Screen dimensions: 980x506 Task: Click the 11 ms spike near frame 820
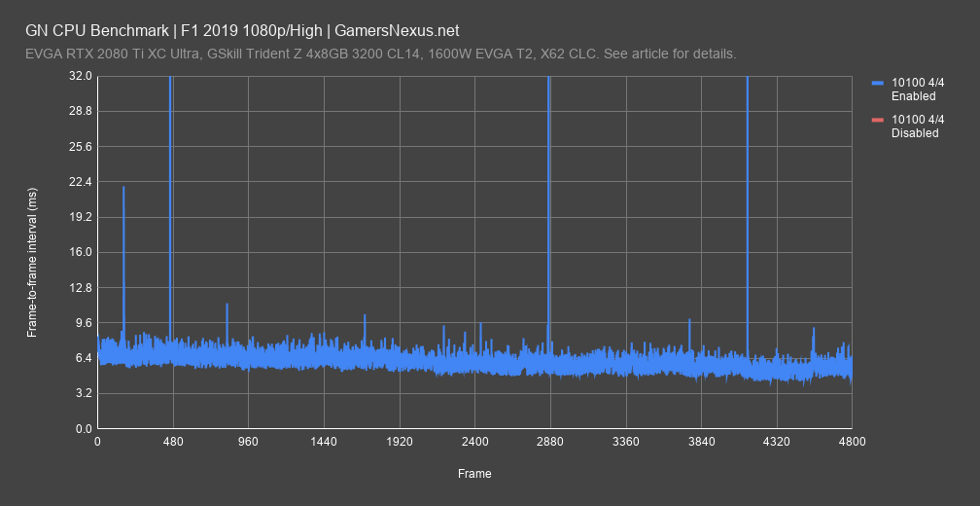[227, 322]
